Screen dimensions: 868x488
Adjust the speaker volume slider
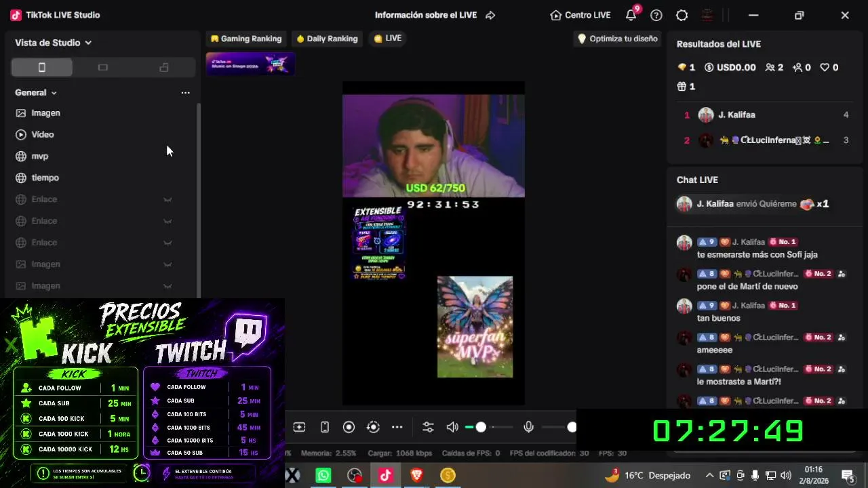click(489, 427)
